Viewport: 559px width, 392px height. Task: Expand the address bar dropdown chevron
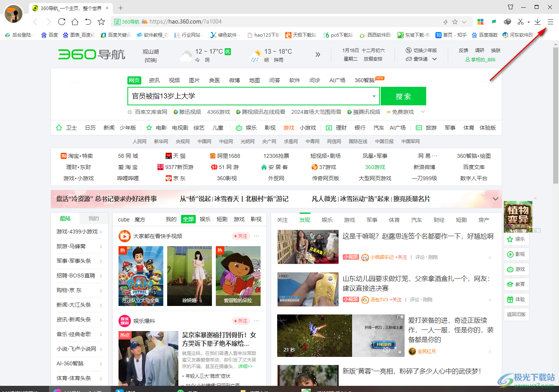click(x=464, y=22)
